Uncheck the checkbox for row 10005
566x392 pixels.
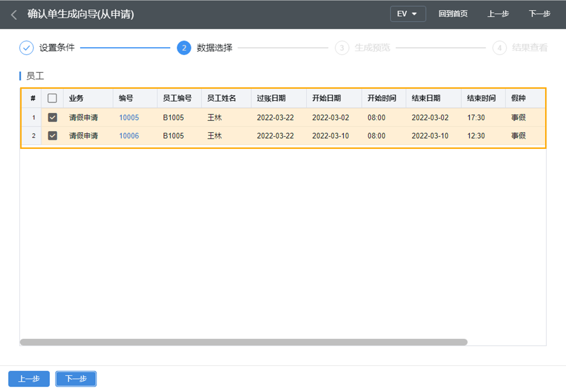click(52, 117)
